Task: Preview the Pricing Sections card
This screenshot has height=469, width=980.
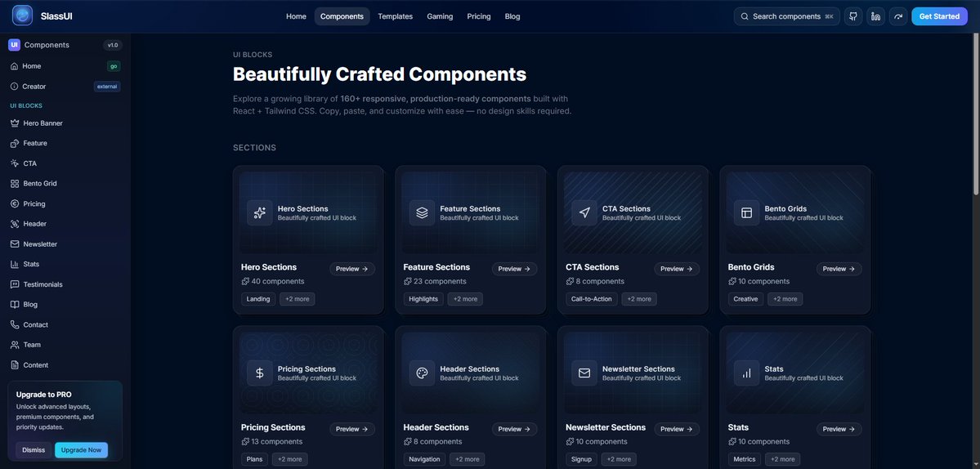Action: 352,429
